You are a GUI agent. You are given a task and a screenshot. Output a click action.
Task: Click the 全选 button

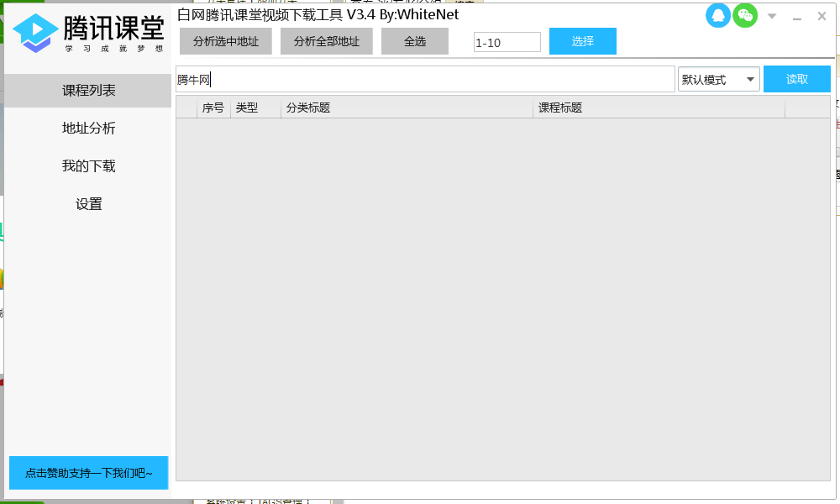coord(415,41)
